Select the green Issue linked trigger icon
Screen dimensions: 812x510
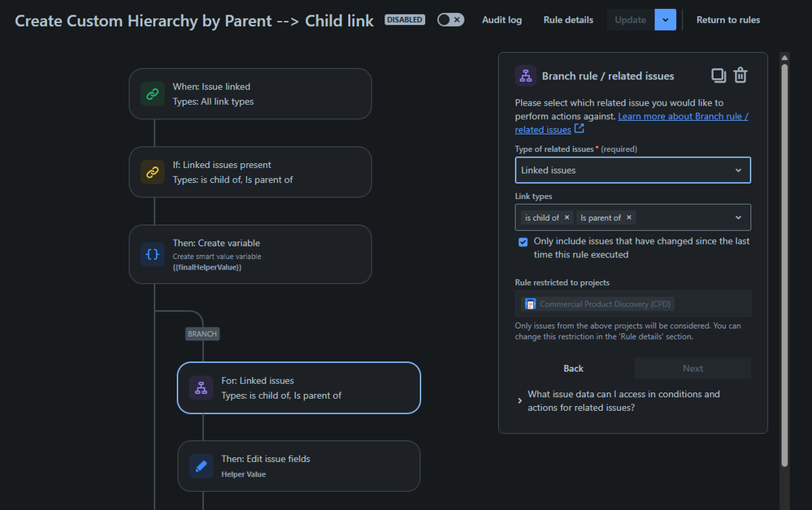pyautogui.click(x=152, y=94)
